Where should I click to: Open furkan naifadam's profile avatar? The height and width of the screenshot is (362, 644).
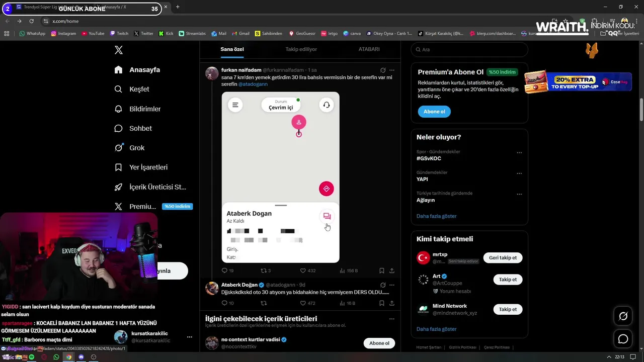pyautogui.click(x=212, y=73)
